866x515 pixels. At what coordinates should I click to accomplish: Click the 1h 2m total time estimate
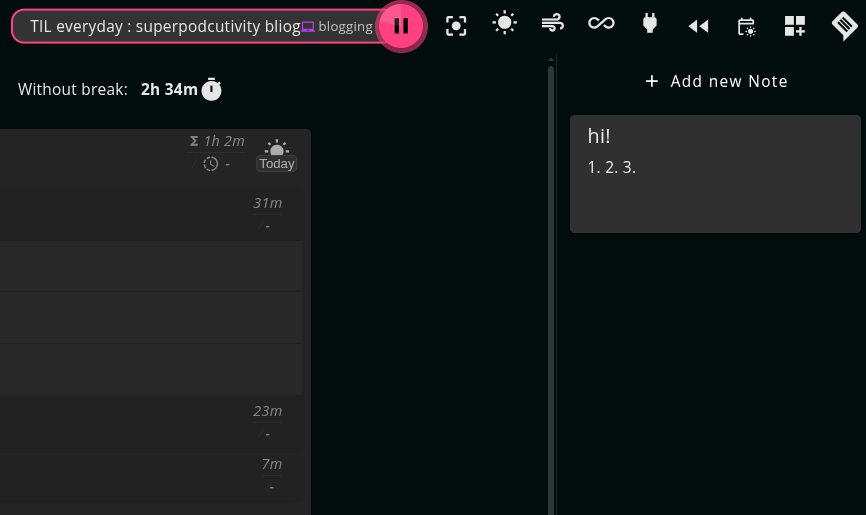223,141
